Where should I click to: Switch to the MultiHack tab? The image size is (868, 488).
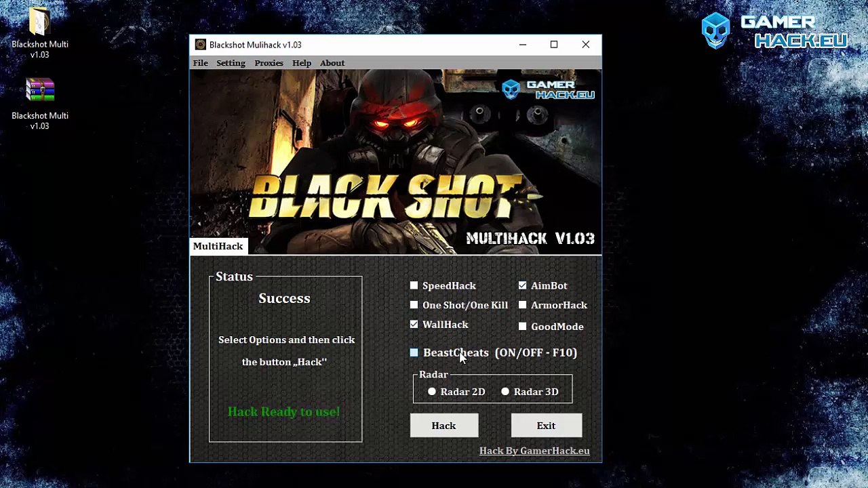218,246
